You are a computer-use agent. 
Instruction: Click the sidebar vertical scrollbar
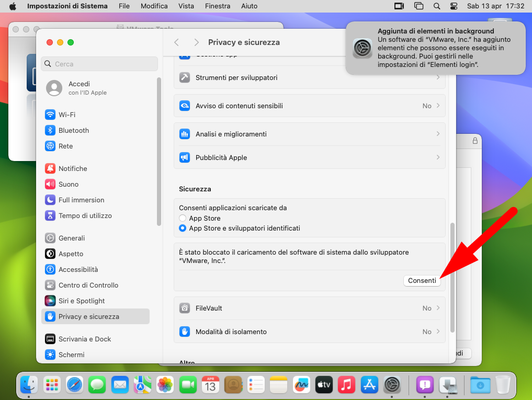point(159,151)
